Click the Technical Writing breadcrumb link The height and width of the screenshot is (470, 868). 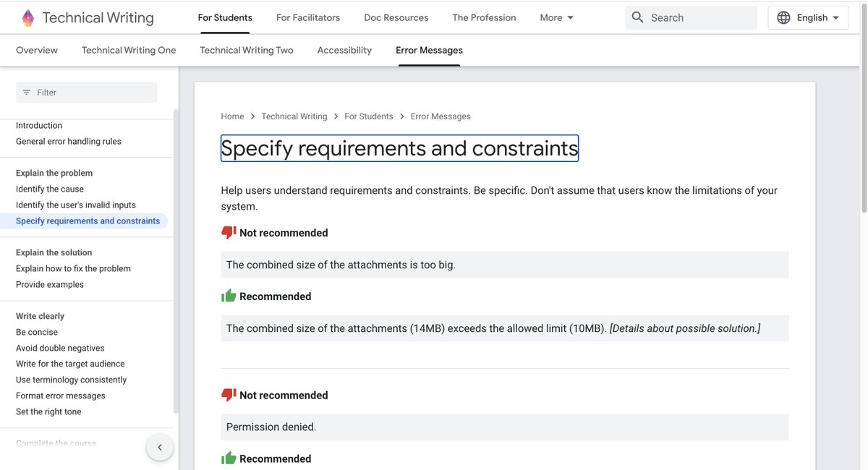click(x=294, y=116)
